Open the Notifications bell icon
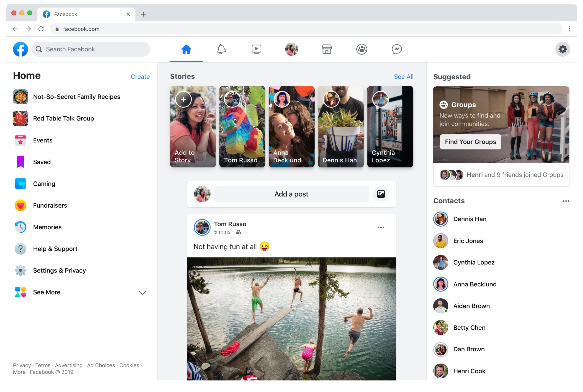The image size is (583, 392). 221,49
